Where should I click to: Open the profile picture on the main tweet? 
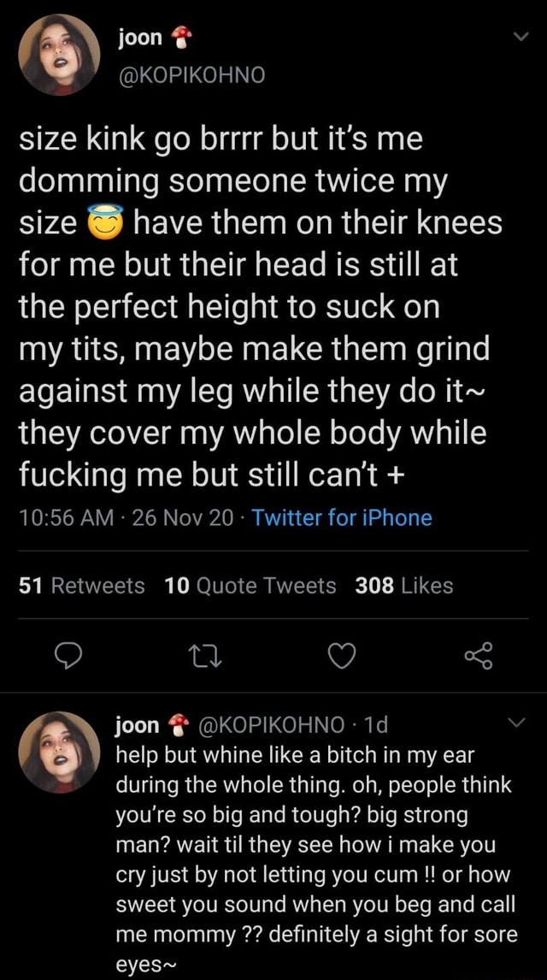pos(59,56)
